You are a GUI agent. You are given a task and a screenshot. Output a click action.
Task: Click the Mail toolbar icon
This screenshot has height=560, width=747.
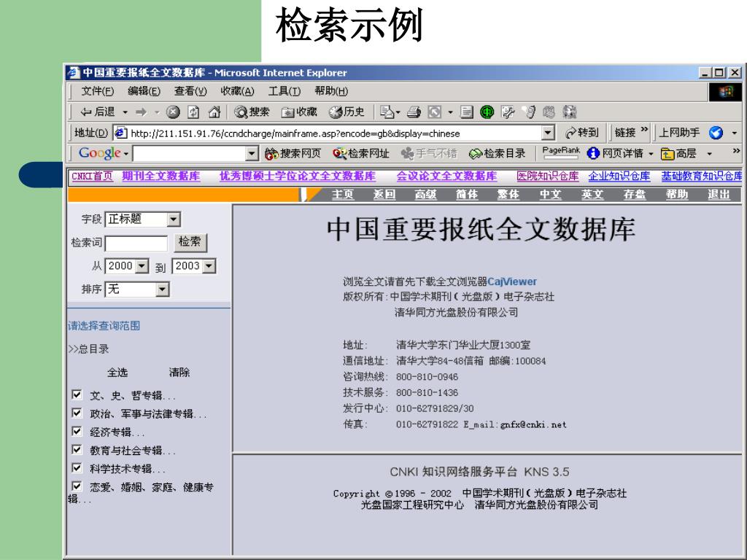coord(387,112)
